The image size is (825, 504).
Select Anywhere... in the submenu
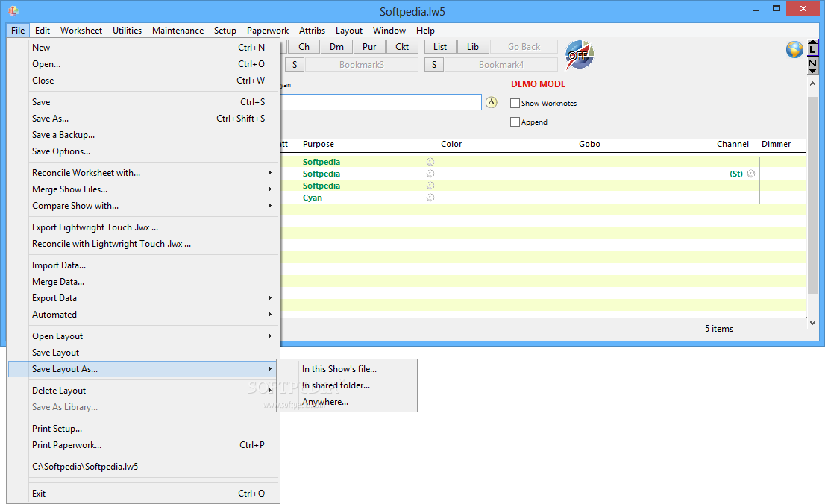pyautogui.click(x=348, y=401)
